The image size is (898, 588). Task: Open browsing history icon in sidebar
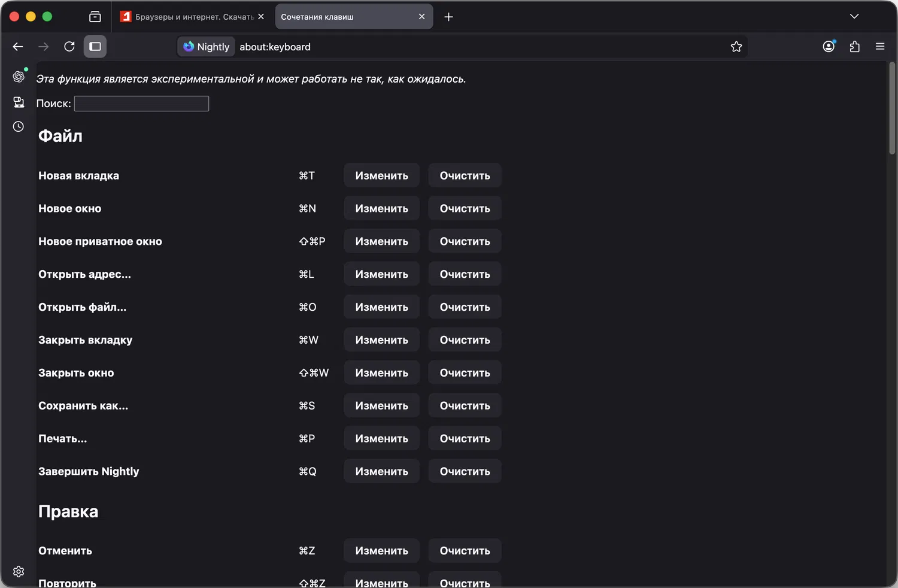18,126
